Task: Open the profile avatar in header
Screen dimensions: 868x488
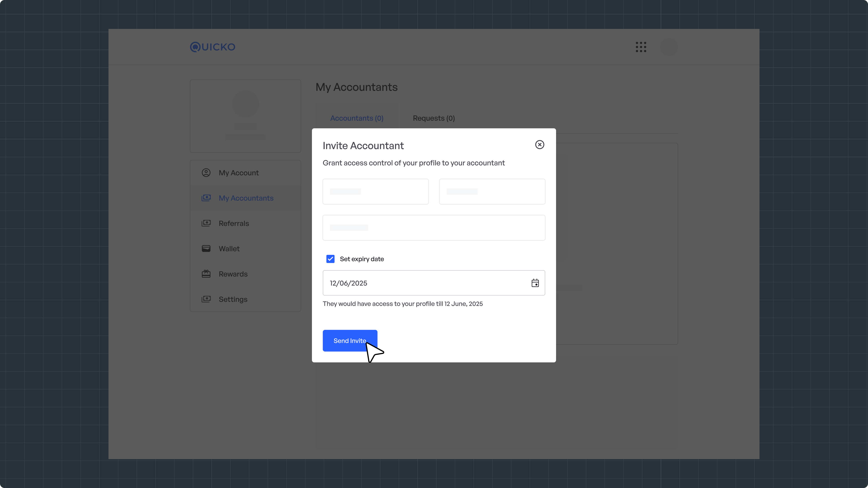Action: [x=669, y=47]
